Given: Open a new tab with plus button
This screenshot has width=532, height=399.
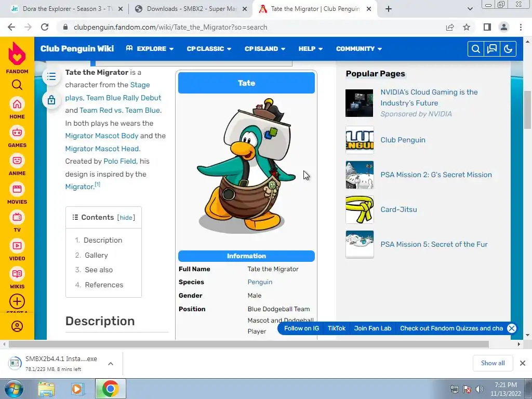Looking at the screenshot, I should tap(389, 9).
